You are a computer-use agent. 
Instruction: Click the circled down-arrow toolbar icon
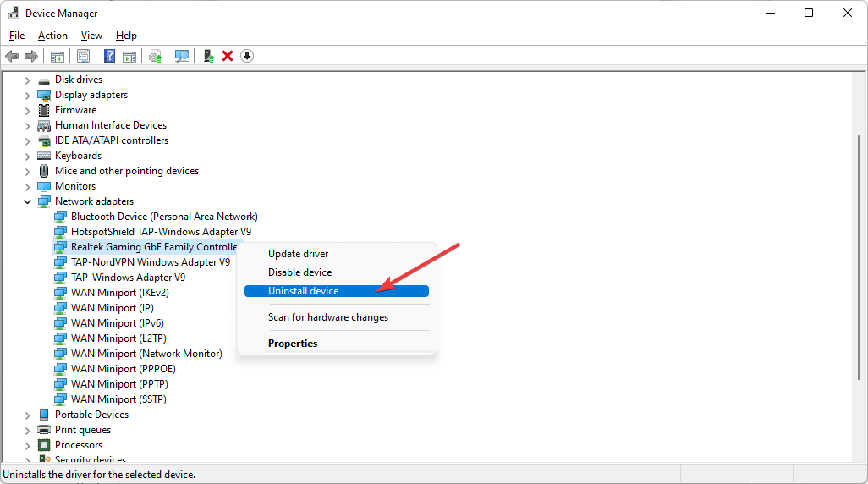point(247,56)
